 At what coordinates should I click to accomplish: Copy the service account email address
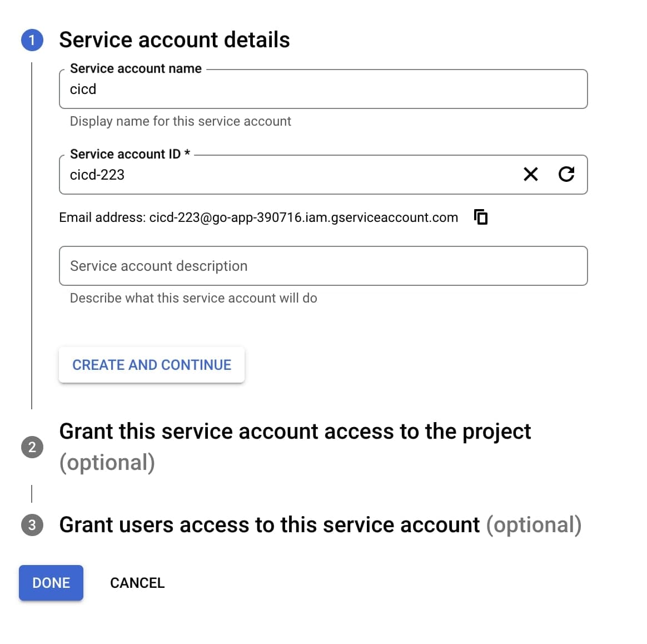coord(481,217)
